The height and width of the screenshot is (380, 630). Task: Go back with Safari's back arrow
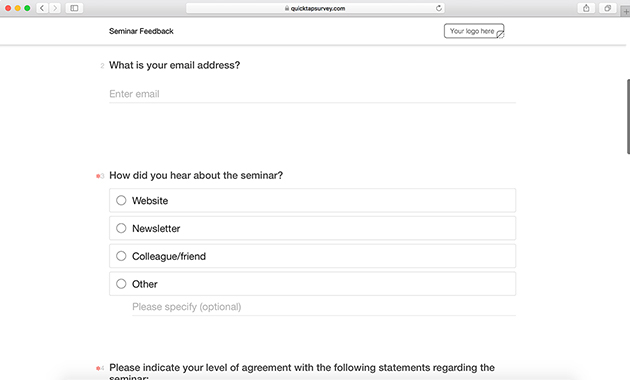coord(42,8)
